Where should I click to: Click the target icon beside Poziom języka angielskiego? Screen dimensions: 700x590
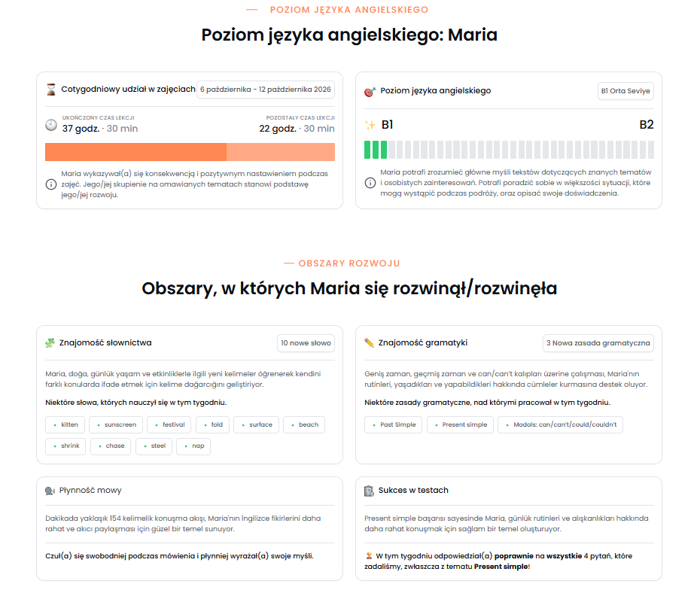pyautogui.click(x=370, y=92)
